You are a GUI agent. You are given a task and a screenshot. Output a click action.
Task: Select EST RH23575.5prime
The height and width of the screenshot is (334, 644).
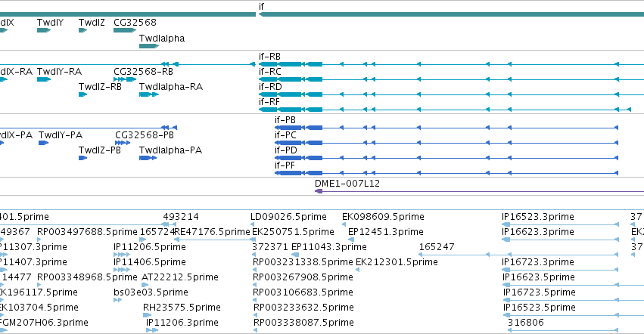pyautogui.click(x=182, y=308)
